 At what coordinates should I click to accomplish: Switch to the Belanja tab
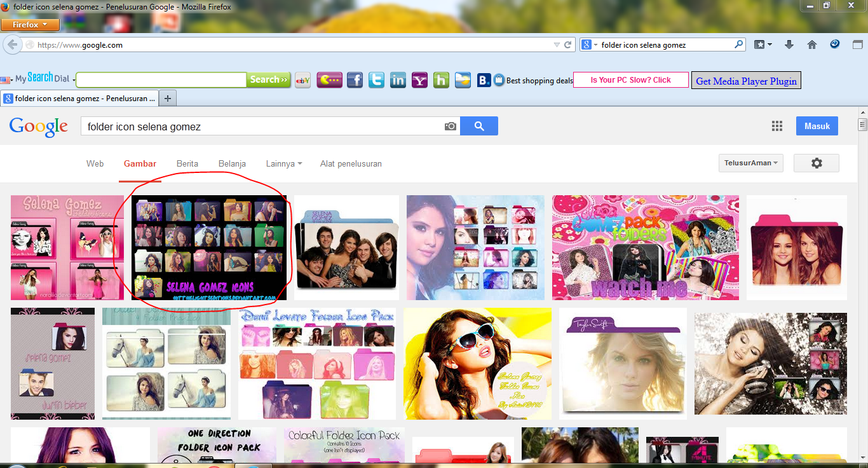pos(232,163)
